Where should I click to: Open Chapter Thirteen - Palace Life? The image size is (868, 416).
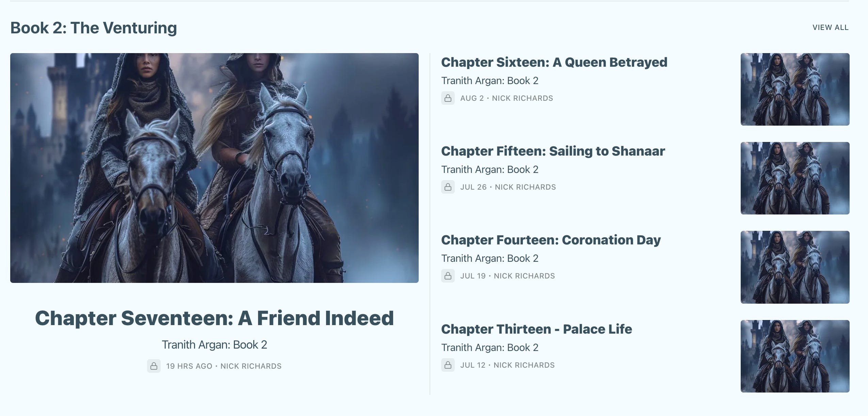tap(536, 329)
